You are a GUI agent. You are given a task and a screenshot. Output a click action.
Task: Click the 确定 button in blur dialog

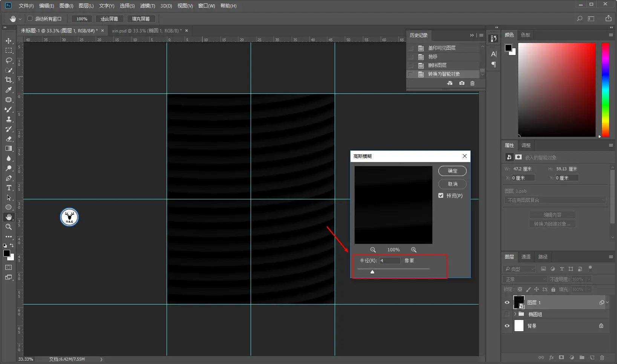click(452, 171)
